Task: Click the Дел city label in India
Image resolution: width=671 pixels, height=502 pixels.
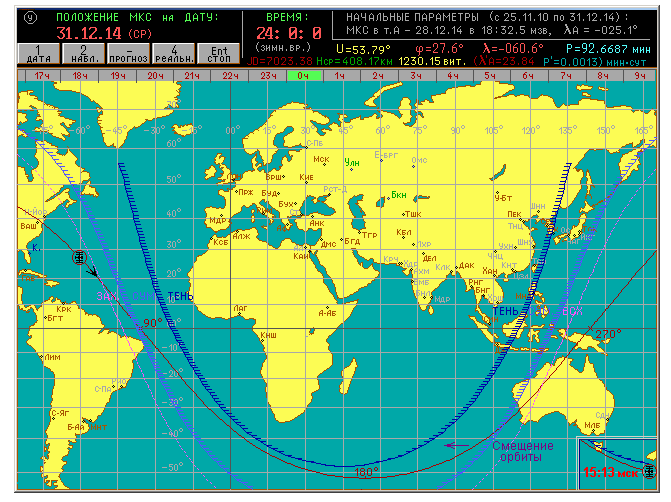Action: click(x=430, y=258)
